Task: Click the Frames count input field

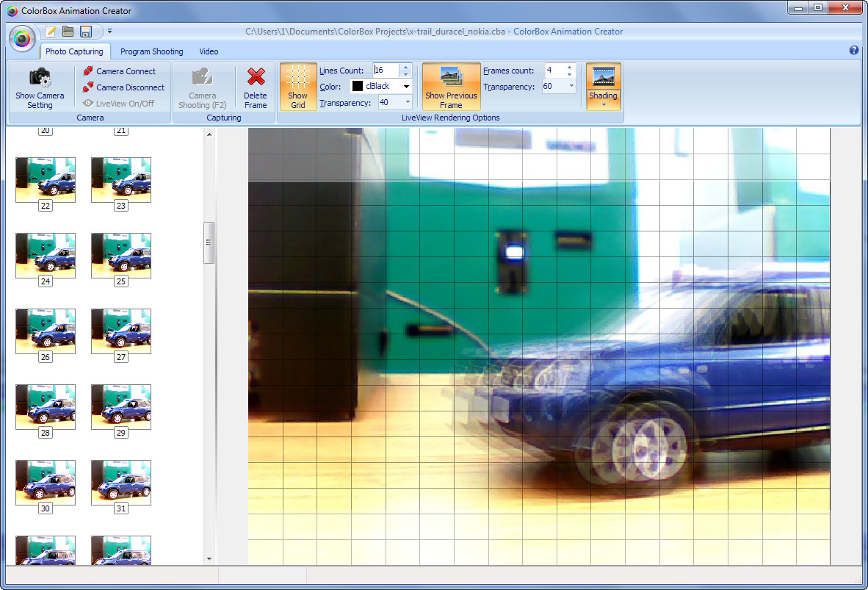Action: pos(554,71)
